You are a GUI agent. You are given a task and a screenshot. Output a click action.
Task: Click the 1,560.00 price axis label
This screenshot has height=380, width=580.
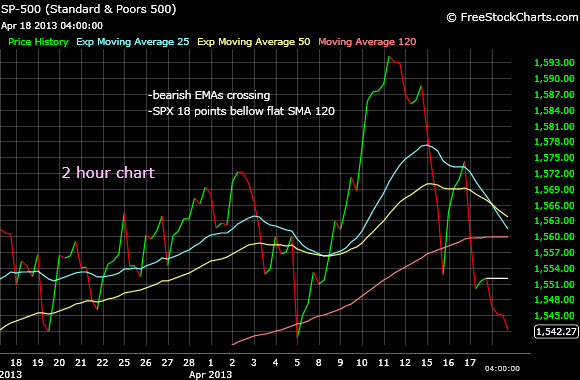pyautogui.click(x=554, y=236)
